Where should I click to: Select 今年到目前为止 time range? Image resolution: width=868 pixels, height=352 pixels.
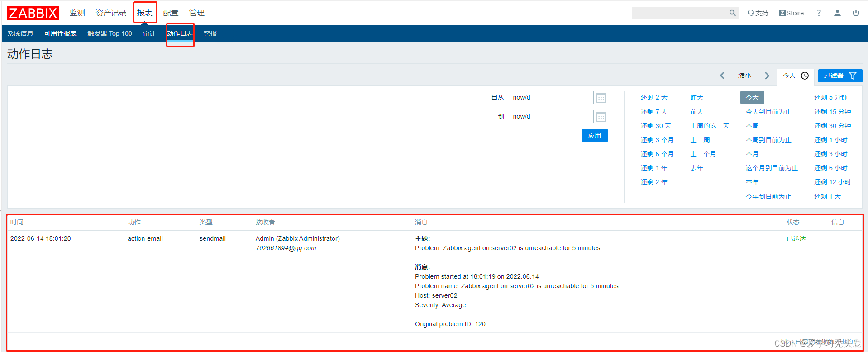click(x=768, y=196)
